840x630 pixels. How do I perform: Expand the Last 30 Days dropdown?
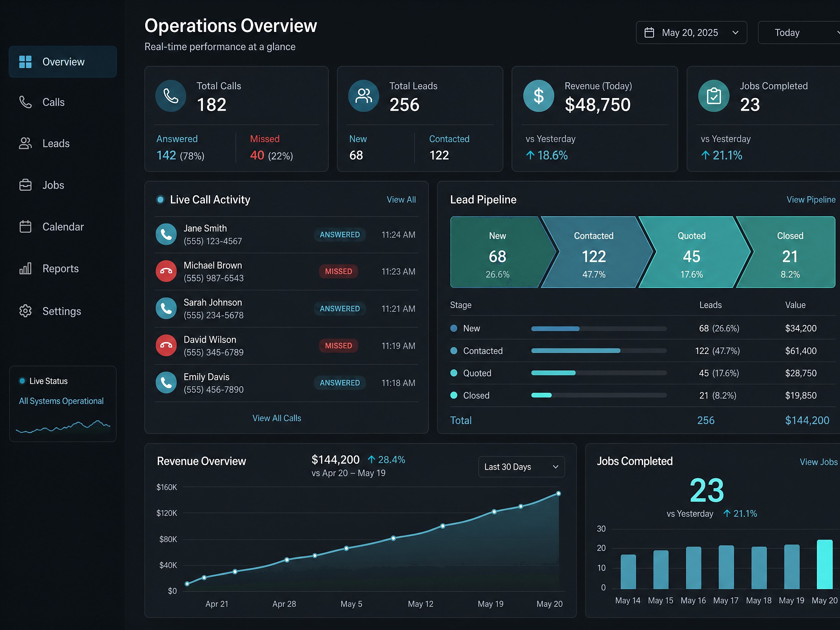[x=521, y=467]
